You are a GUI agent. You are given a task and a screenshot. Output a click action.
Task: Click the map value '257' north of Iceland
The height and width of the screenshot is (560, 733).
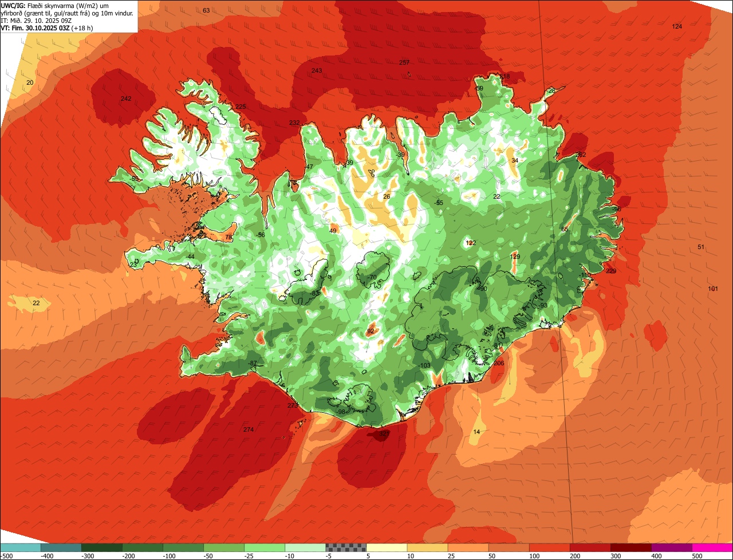tap(404, 63)
